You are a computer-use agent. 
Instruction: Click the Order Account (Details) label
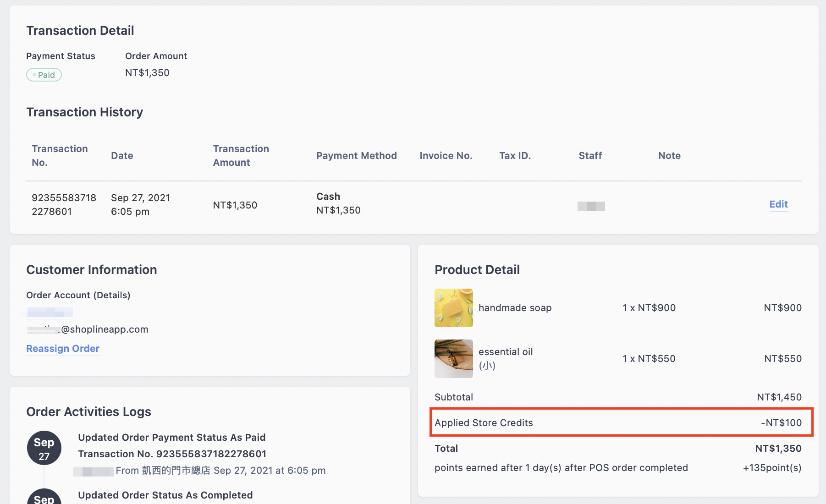click(x=78, y=295)
